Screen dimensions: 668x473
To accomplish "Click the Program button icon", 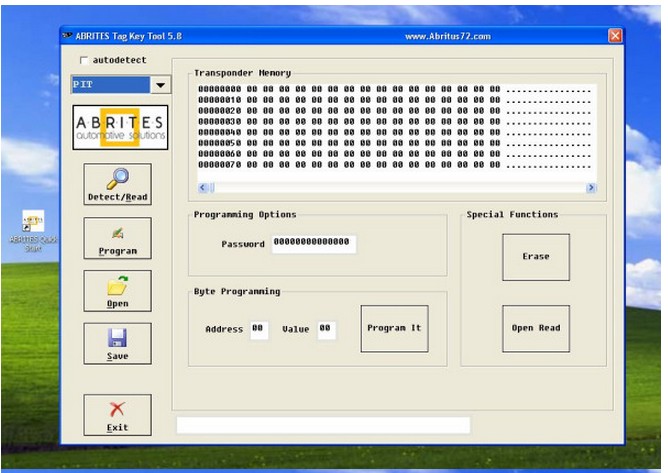I will point(118,238).
